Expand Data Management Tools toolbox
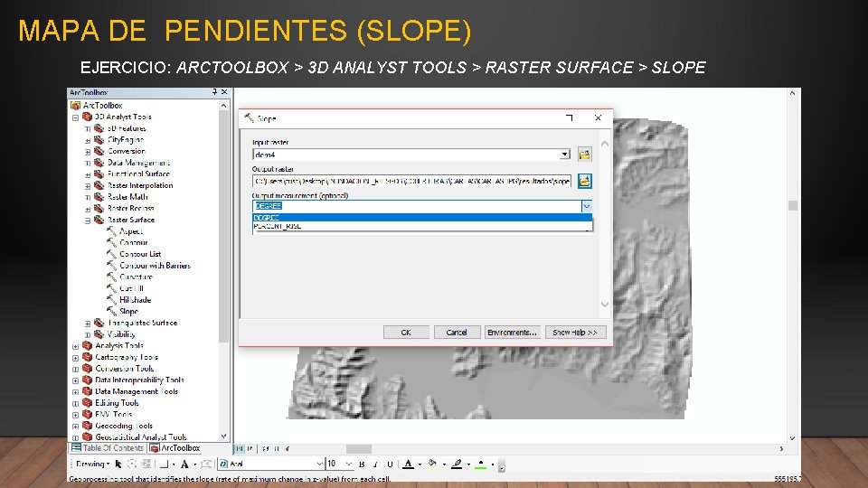The image size is (868, 488). pyautogui.click(x=75, y=392)
